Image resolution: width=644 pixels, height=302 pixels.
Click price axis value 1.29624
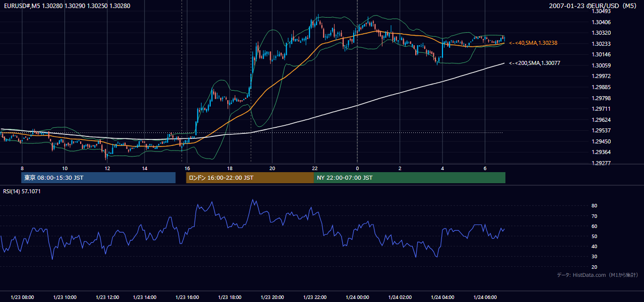(x=601, y=120)
